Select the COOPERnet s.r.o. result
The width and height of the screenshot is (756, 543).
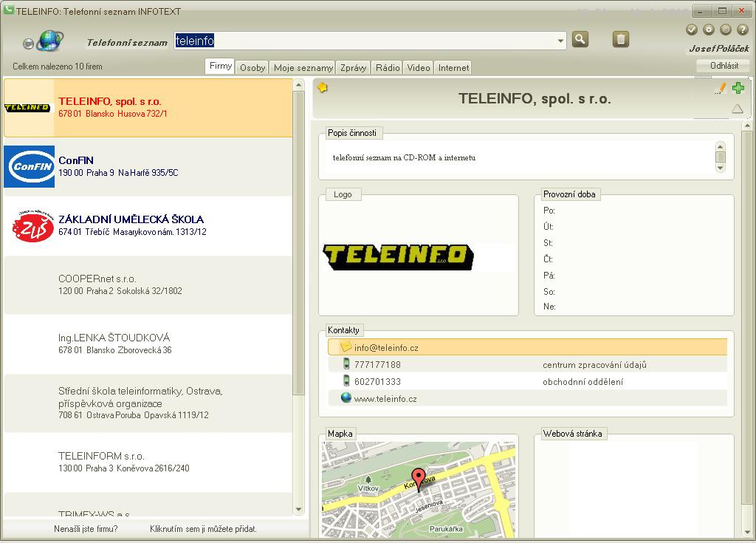click(148, 284)
